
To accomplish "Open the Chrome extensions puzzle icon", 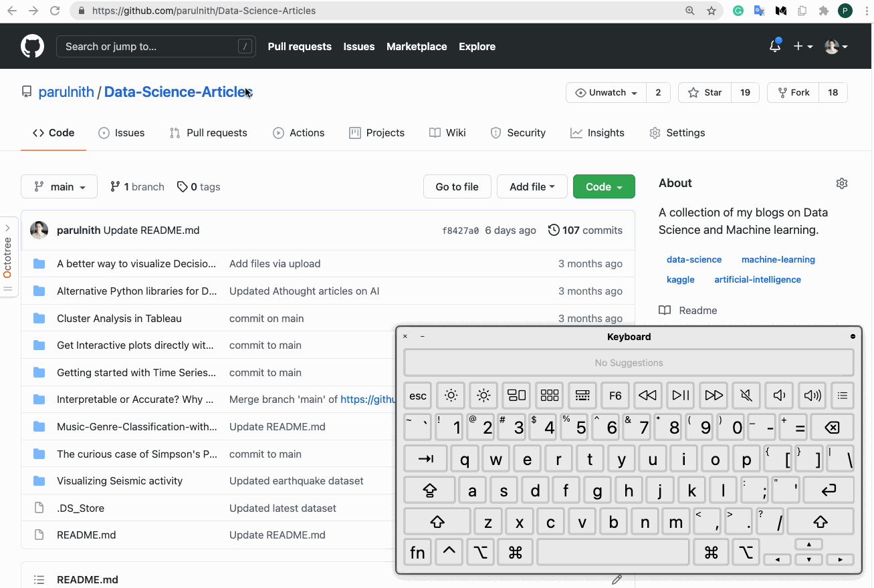I will [824, 11].
